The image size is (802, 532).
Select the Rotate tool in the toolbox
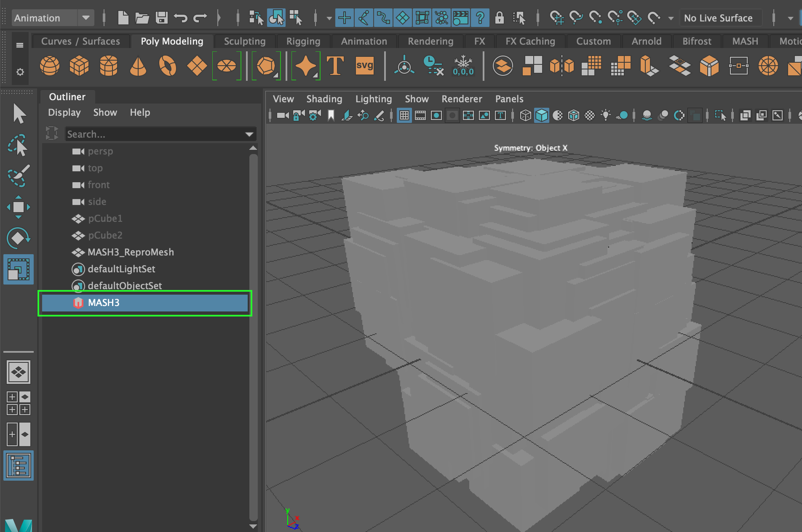point(19,238)
